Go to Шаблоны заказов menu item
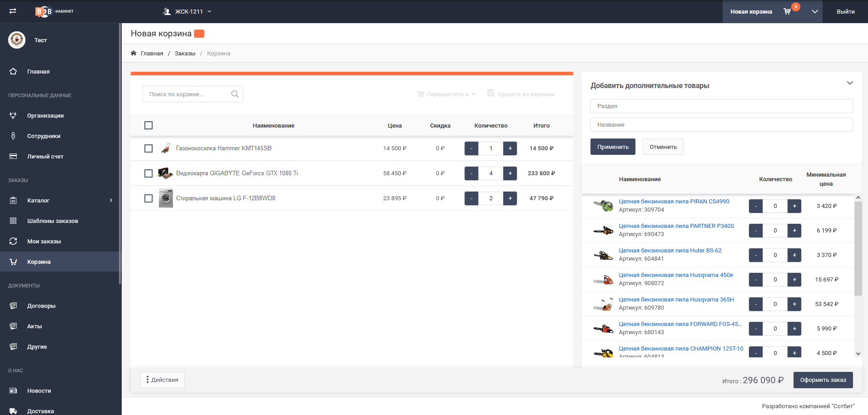 (52, 221)
